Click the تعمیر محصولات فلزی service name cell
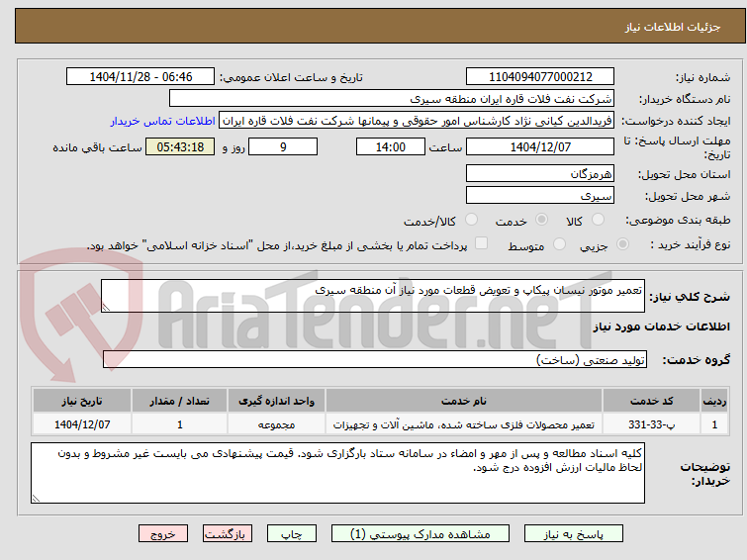 pyautogui.click(x=464, y=424)
